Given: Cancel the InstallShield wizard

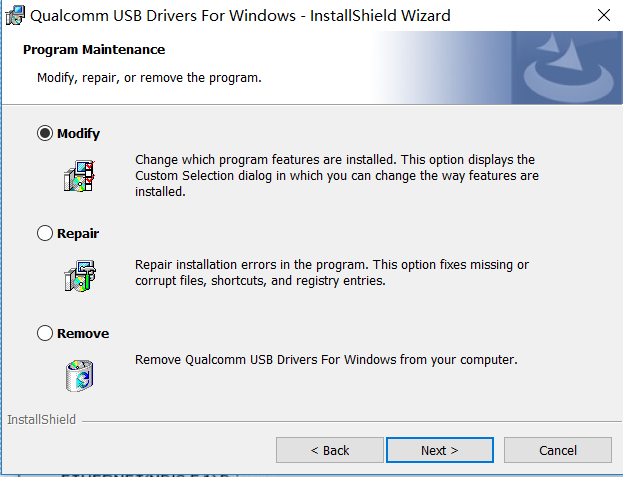Looking at the screenshot, I should point(557,450).
